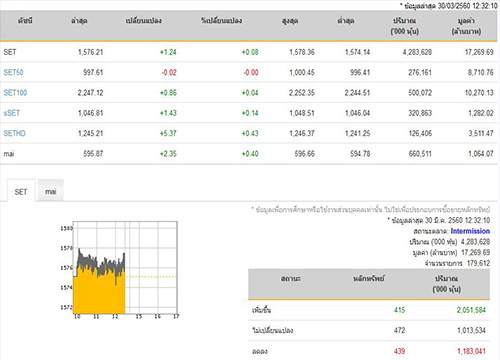Click the SET change value +1.24
Screen dimensions: 500x360
click(168, 52)
